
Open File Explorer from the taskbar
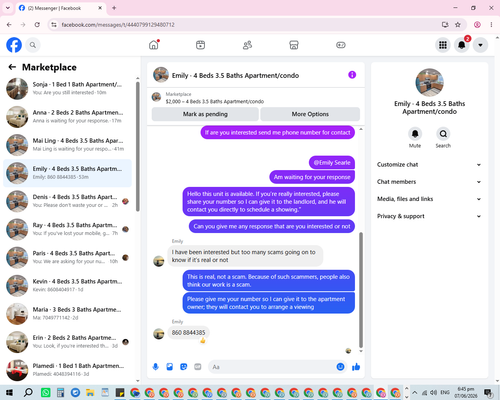click(x=90, y=393)
